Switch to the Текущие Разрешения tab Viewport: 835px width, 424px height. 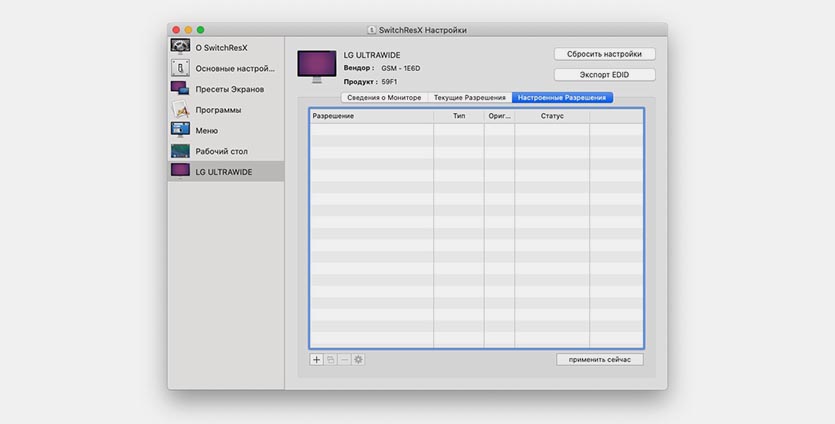[469, 98]
